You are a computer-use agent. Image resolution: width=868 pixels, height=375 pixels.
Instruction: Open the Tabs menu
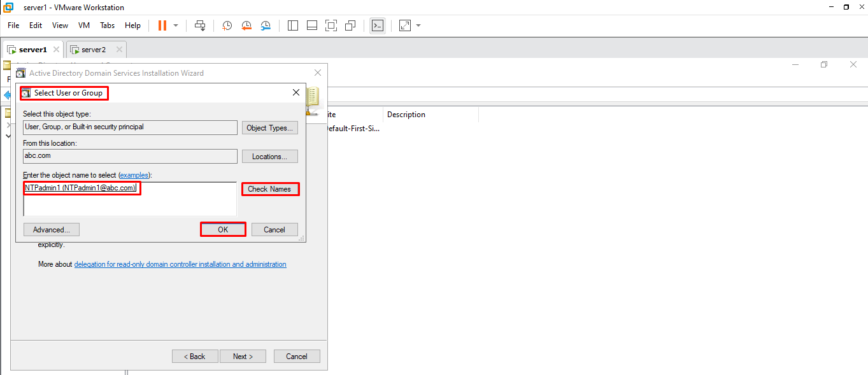pyautogui.click(x=108, y=25)
